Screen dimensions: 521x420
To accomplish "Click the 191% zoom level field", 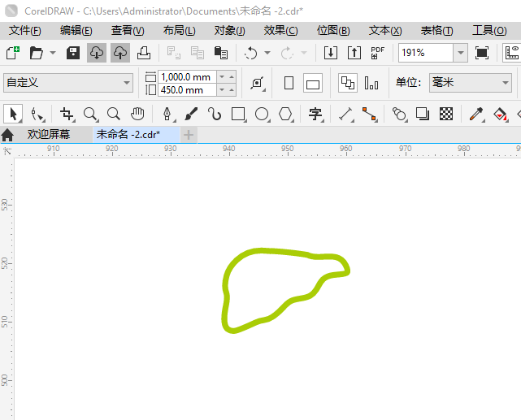I will 426,53.
